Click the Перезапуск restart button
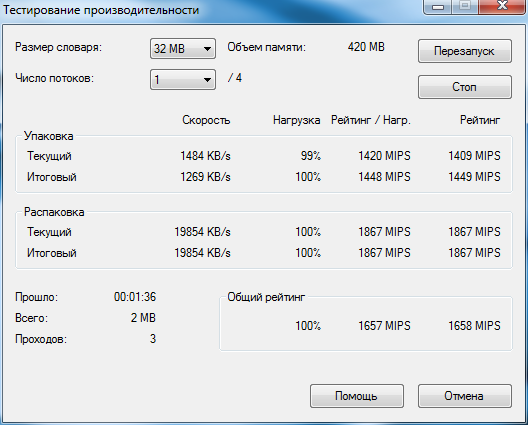Screen dimensions: 528x425 [465, 51]
